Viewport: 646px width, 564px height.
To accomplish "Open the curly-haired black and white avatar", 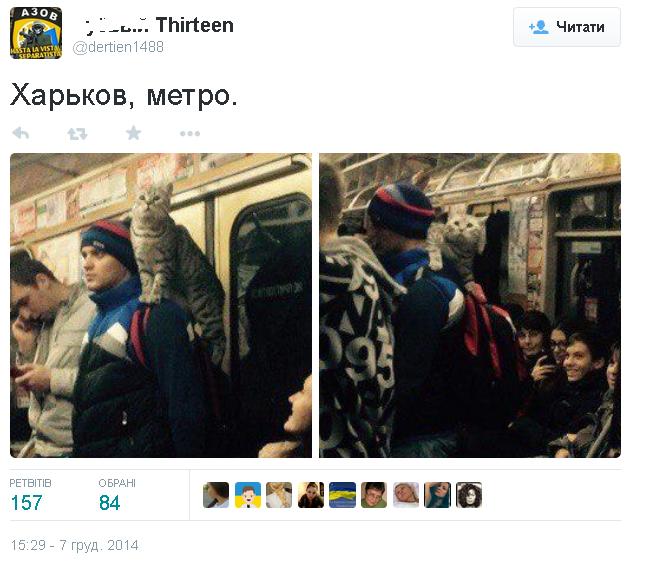I will (469, 495).
